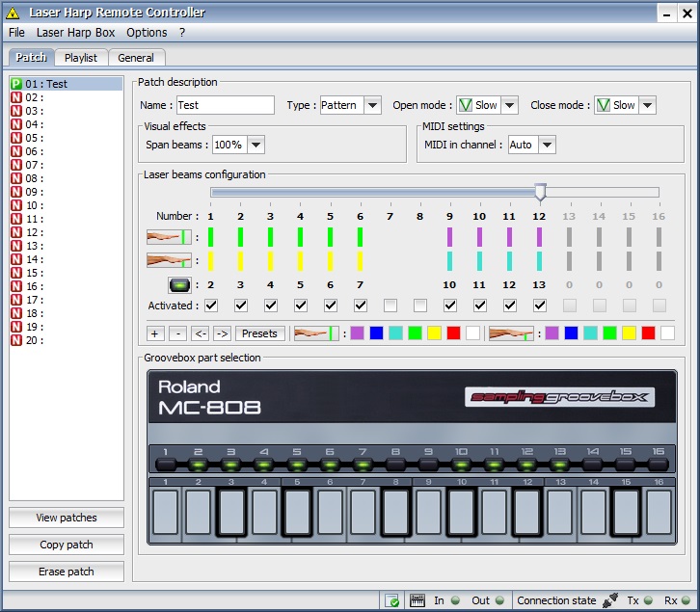Click groovebox pad key 5

(x=297, y=512)
